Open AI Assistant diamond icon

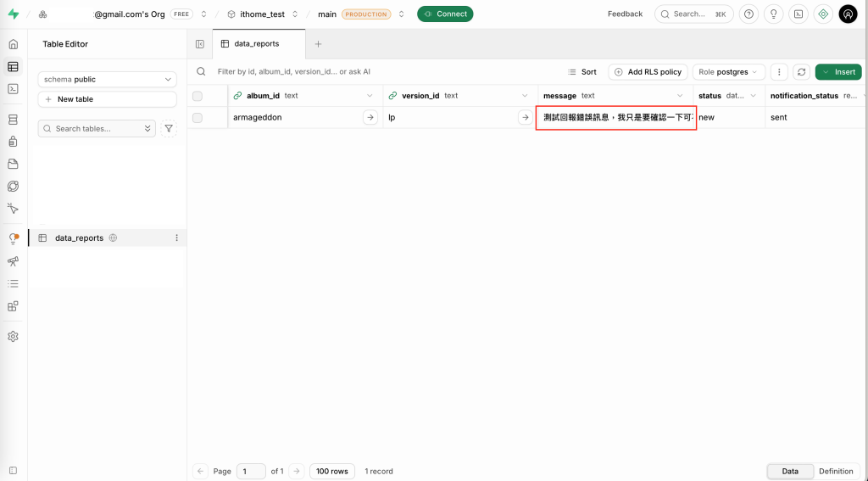tap(823, 14)
